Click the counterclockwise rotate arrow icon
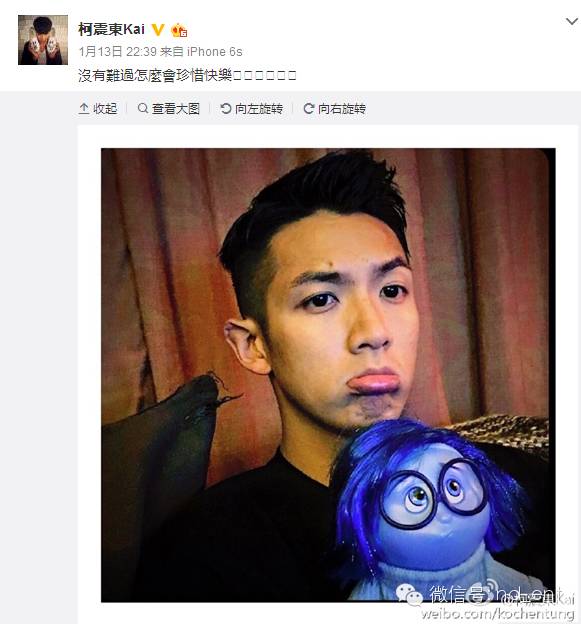 pos(226,108)
